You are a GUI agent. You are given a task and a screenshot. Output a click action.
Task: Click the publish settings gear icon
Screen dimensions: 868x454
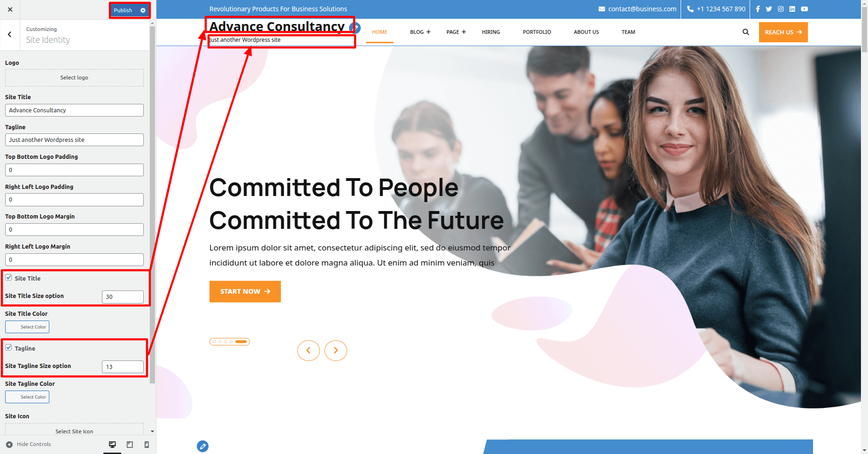coord(143,10)
